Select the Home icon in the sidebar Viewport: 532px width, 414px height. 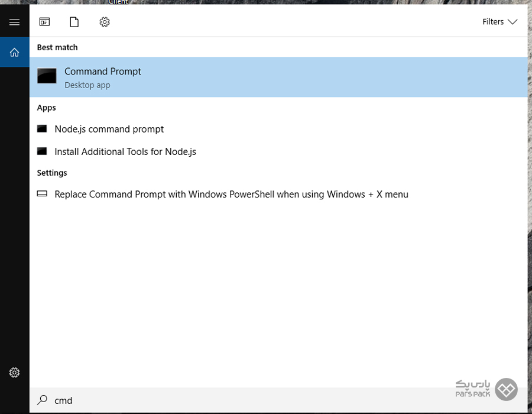point(14,52)
